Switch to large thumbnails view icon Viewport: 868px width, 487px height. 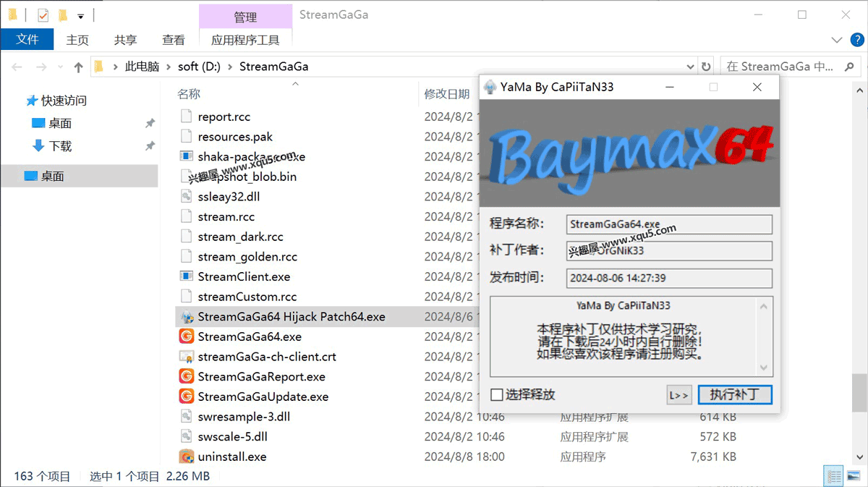point(855,476)
